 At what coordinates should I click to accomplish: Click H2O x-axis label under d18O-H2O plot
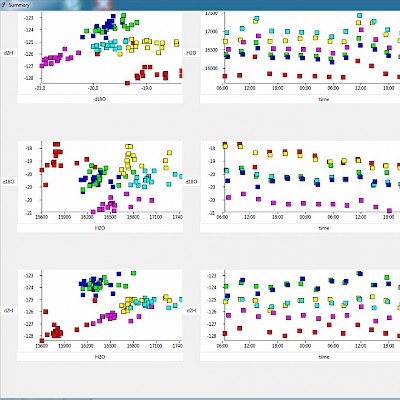pos(100,228)
